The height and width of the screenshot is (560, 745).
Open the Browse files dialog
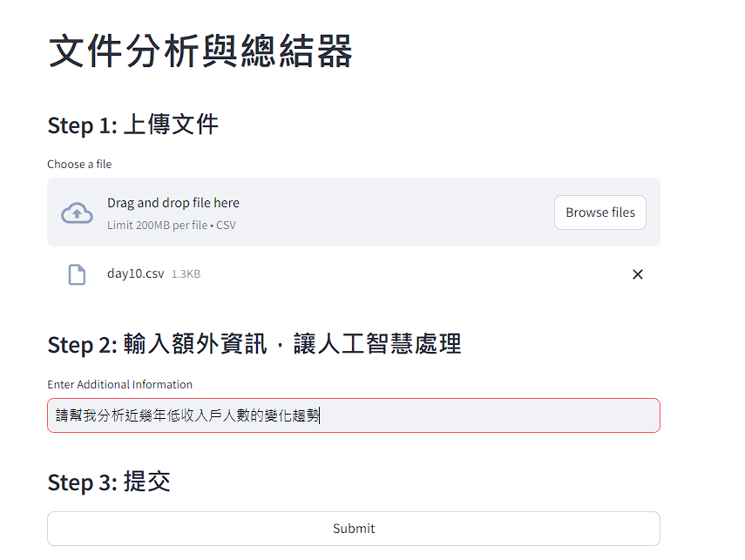point(599,213)
